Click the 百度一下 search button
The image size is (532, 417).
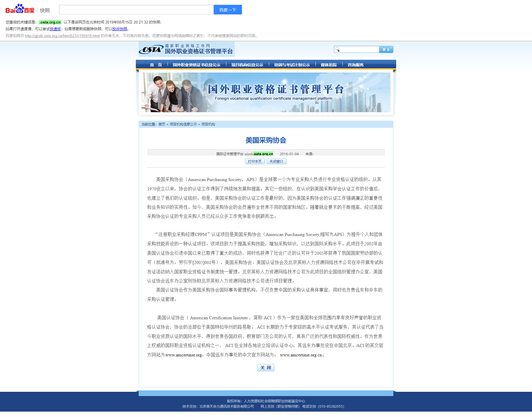(228, 10)
